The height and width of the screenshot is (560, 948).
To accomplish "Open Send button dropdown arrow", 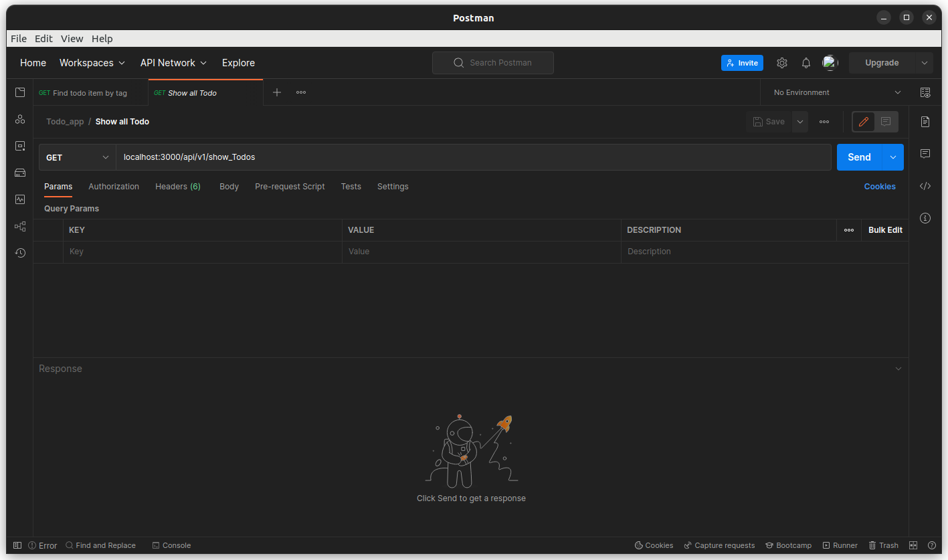I will 893,157.
